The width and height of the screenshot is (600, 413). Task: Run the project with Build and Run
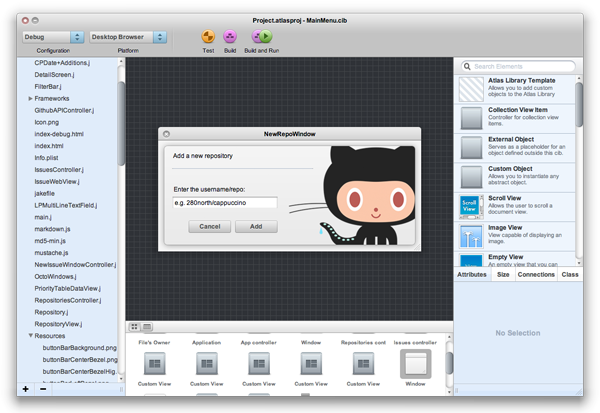[262, 36]
